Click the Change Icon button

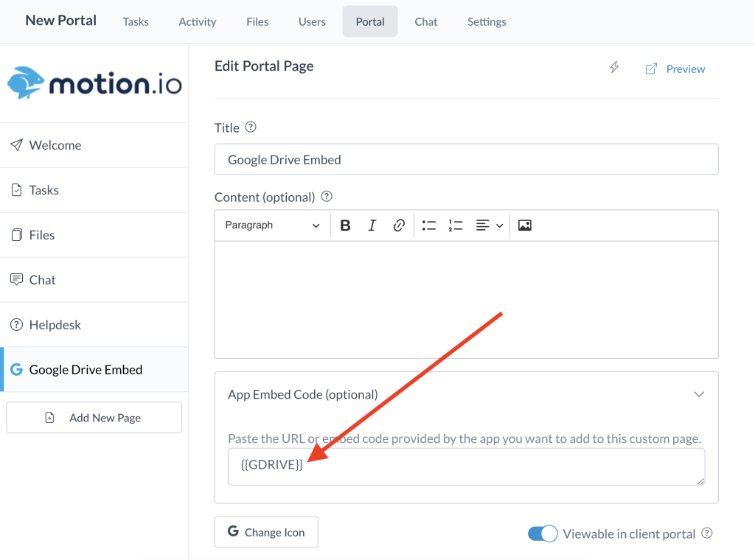coord(266,532)
